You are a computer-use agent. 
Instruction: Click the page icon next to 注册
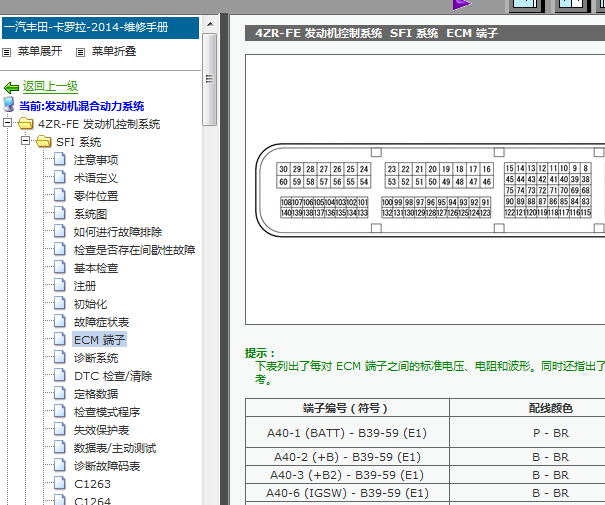(x=60, y=285)
